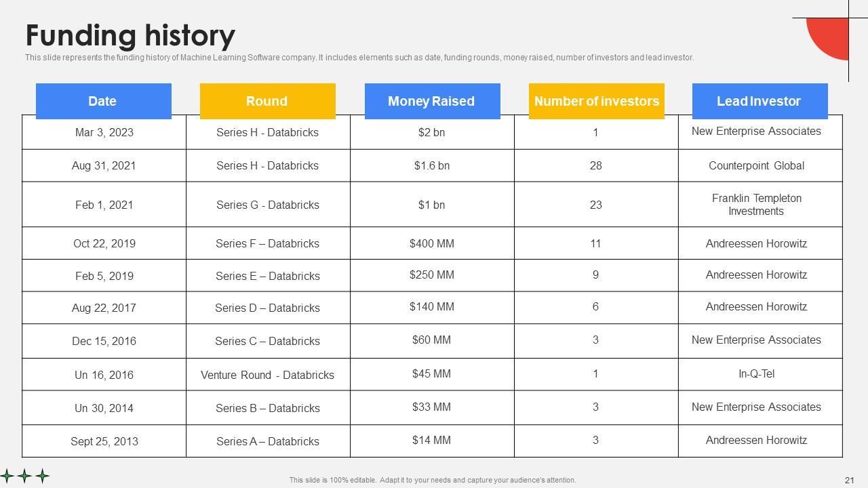Click the $400 MM money cell
The image size is (868, 488).
pos(432,243)
